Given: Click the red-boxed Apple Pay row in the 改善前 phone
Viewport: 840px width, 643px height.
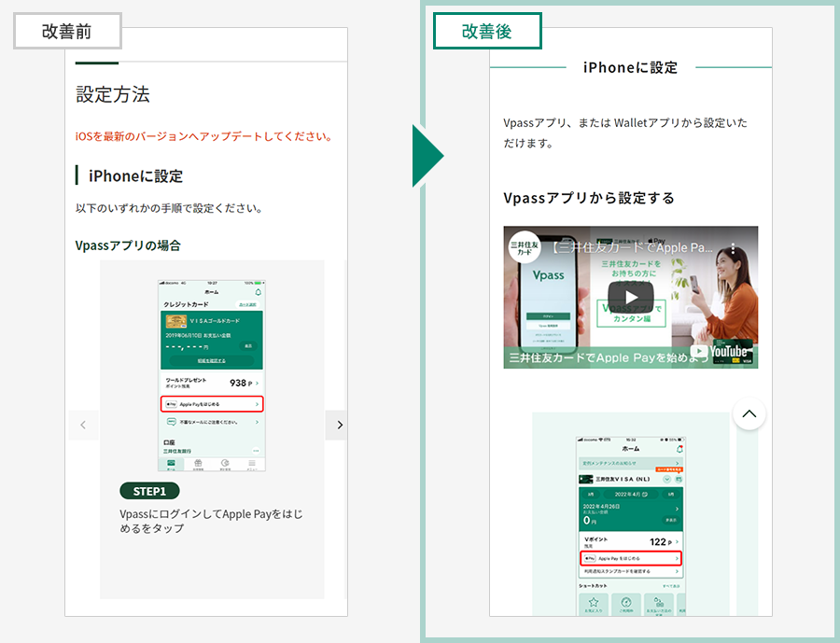Looking at the screenshot, I should 212,404.
